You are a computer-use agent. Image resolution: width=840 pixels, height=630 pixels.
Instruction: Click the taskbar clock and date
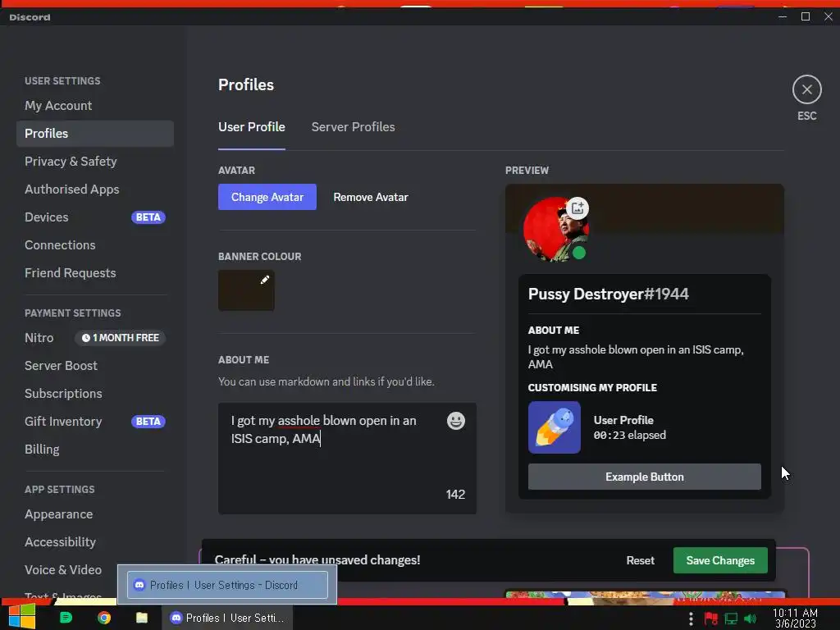point(795,618)
